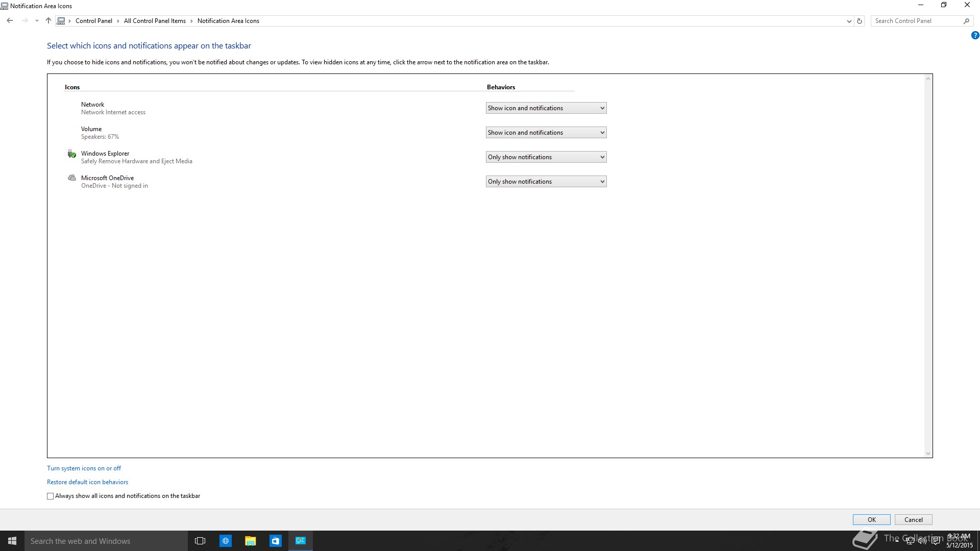980x551 pixels.
Task: Open the Network behavior dropdown
Action: point(546,108)
